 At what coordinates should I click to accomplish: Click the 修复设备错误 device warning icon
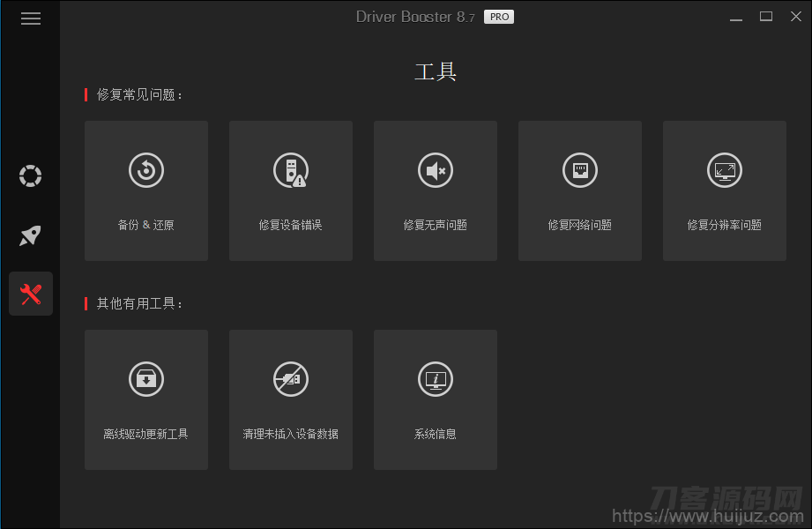[291, 170]
